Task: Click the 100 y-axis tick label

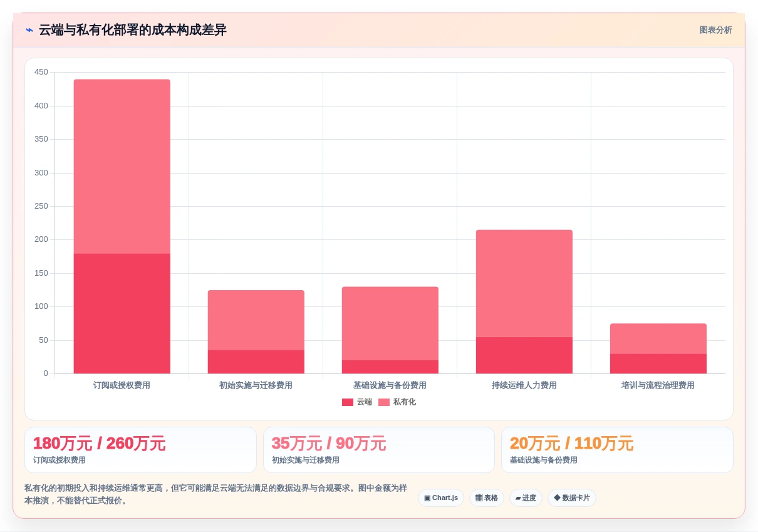Action: tap(41, 306)
